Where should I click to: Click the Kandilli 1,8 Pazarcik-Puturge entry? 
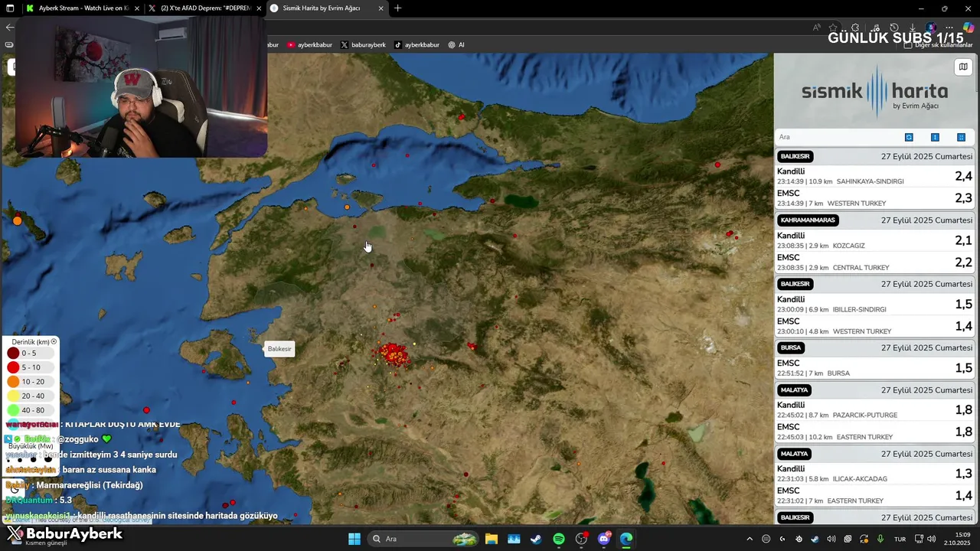874,409
